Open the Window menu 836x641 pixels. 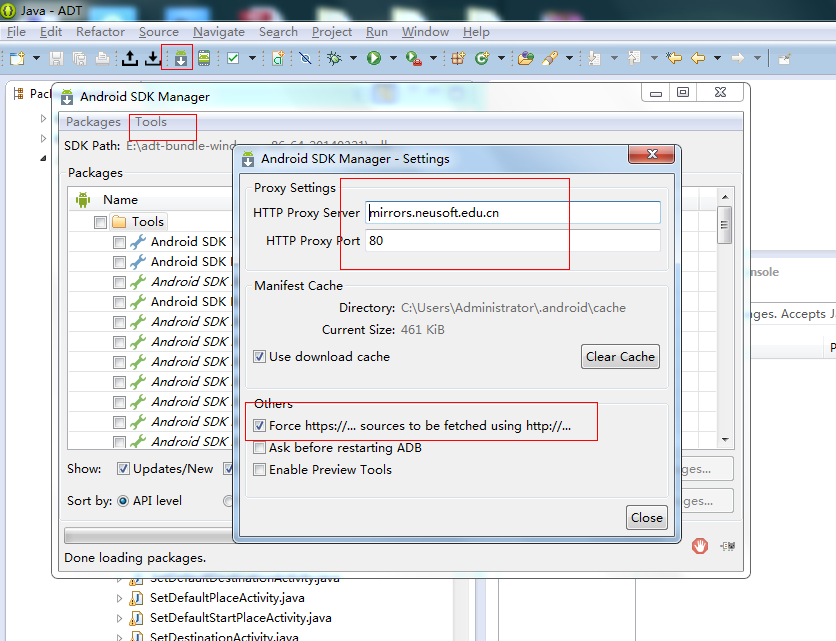(425, 32)
